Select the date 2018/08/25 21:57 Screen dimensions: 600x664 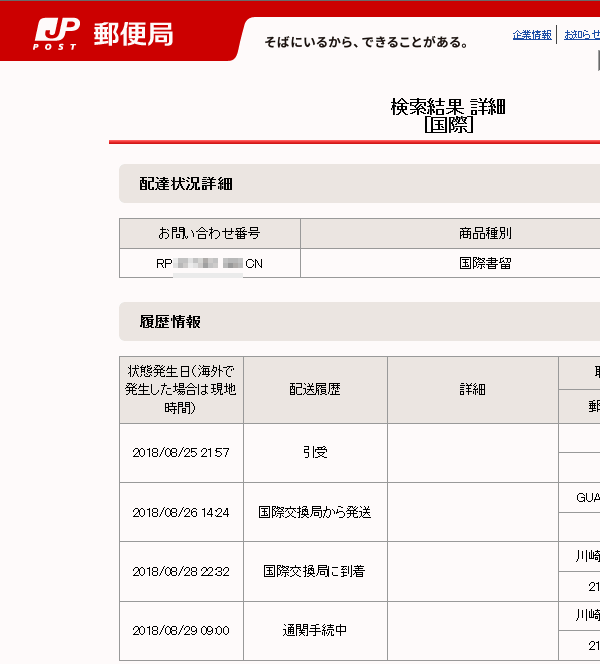point(181,453)
